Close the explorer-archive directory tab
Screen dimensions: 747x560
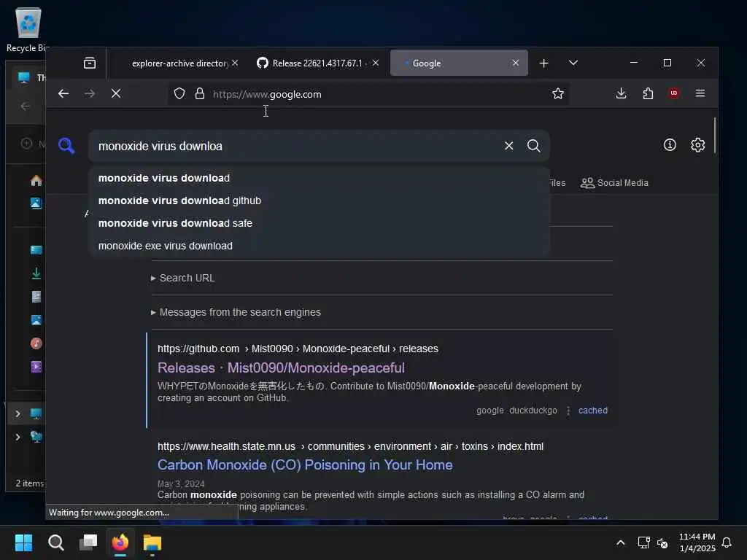pos(235,63)
